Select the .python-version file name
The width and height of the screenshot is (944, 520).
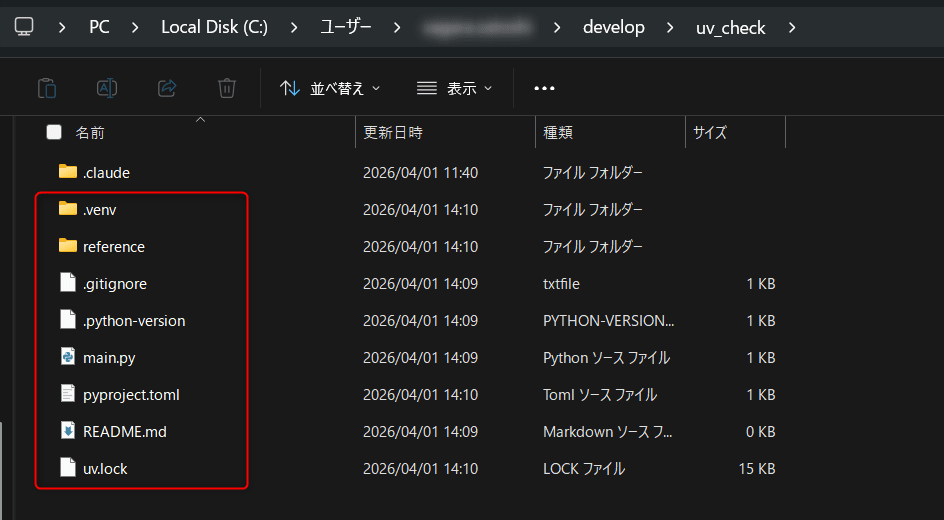pyautogui.click(x=134, y=321)
